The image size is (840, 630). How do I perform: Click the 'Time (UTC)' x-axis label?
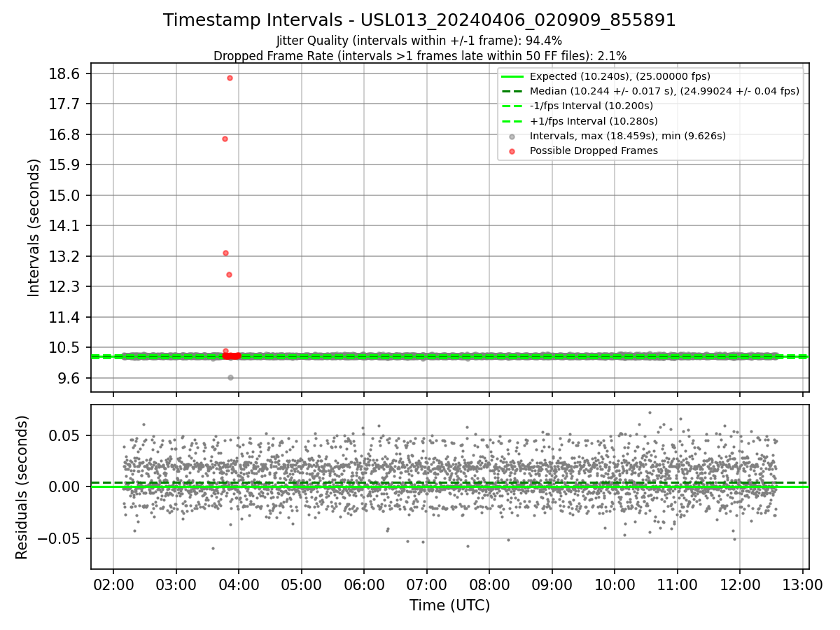(x=449, y=605)
